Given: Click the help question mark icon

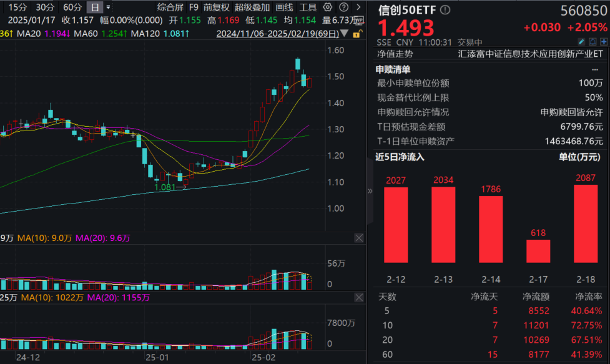Looking at the screenshot, I should pos(344,7).
